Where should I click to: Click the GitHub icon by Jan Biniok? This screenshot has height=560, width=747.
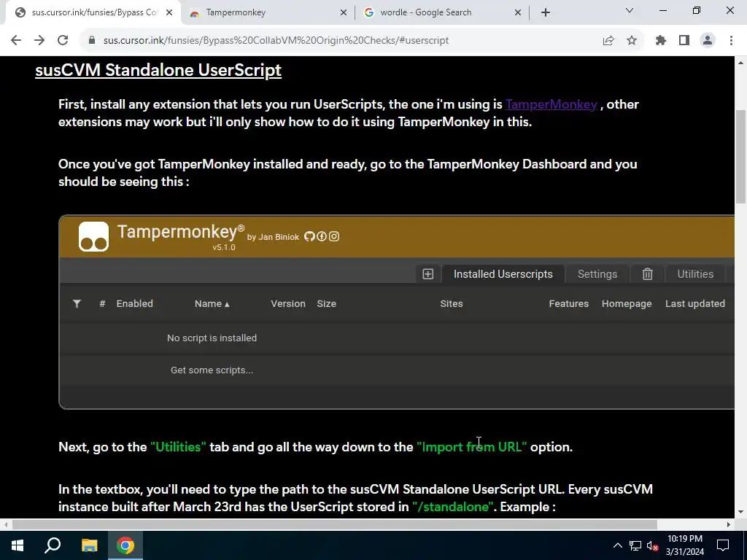tap(309, 236)
